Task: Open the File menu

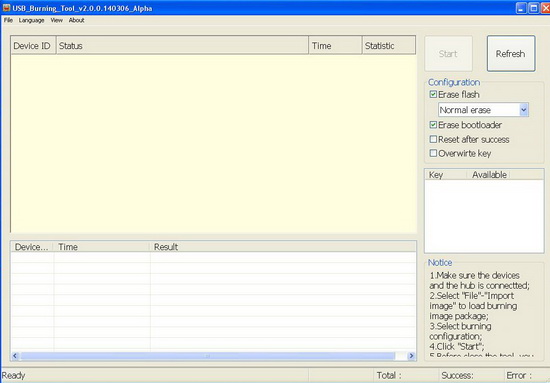Action: (8, 20)
